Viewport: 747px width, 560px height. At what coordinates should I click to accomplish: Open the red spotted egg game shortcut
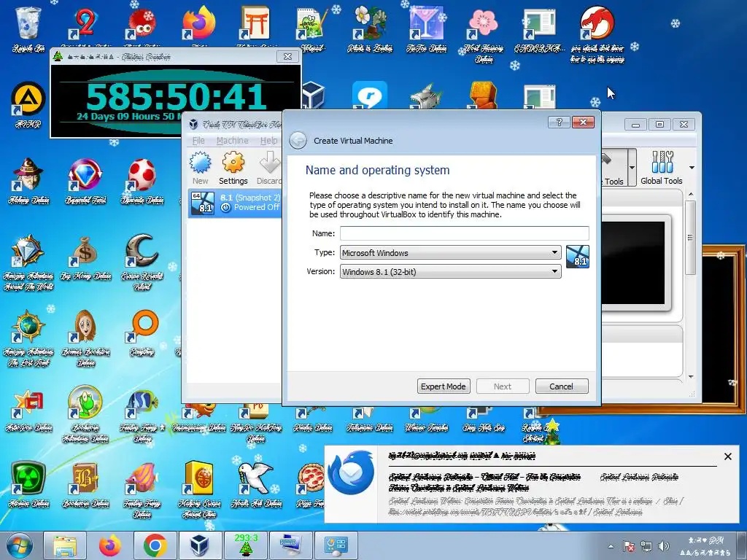click(142, 181)
